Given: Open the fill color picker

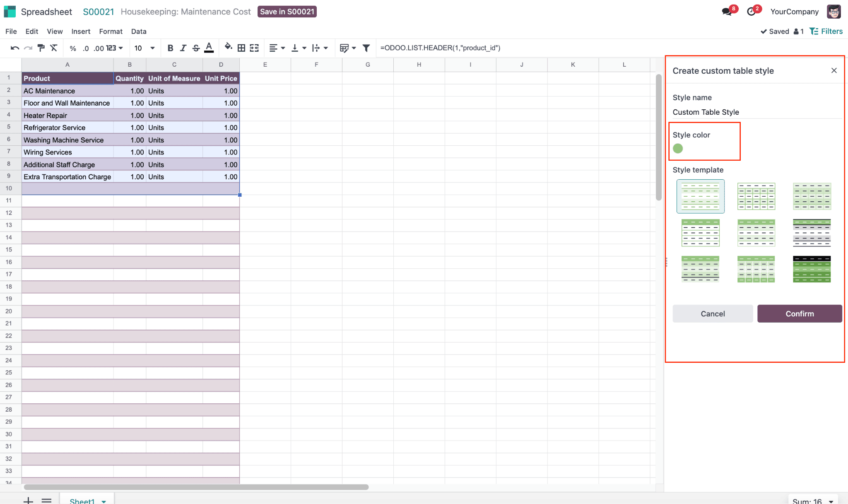Looking at the screenshot, I should [x=228, y=47].
